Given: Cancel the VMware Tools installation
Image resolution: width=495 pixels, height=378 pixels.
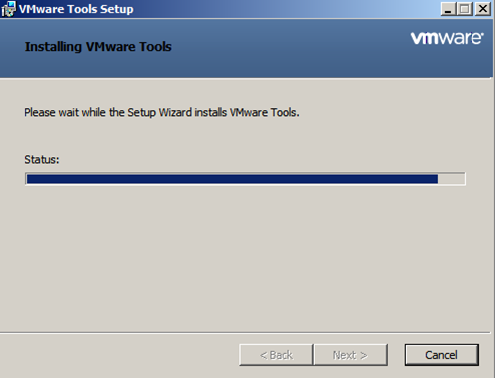Looking at the screenshot, I should coord(441,355).
